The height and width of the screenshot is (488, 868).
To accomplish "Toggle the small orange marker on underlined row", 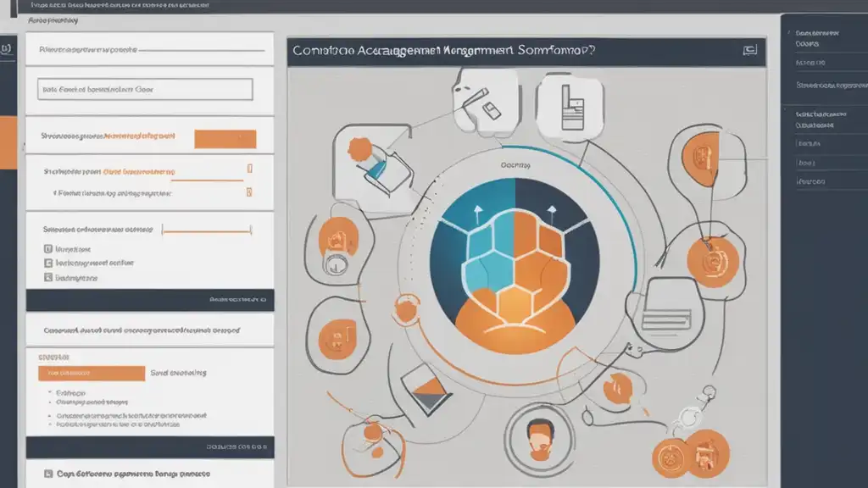I will coord(250,169).
